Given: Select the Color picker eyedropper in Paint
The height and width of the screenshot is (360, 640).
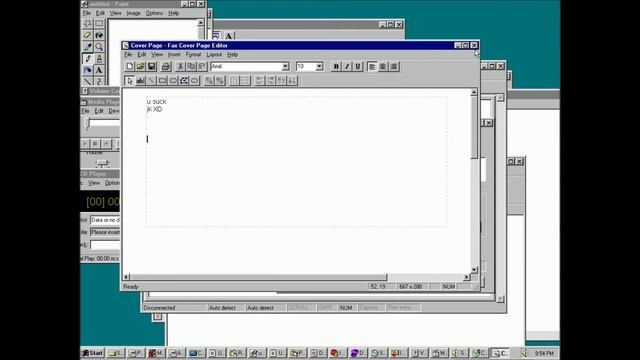Looking at the screenshot, I should (87, 47).
